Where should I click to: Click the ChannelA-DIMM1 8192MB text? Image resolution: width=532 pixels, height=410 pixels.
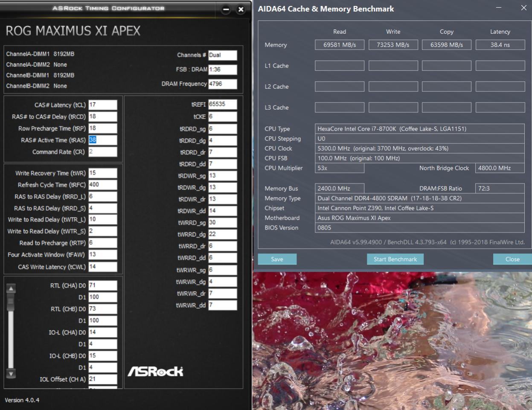point(40,54)
